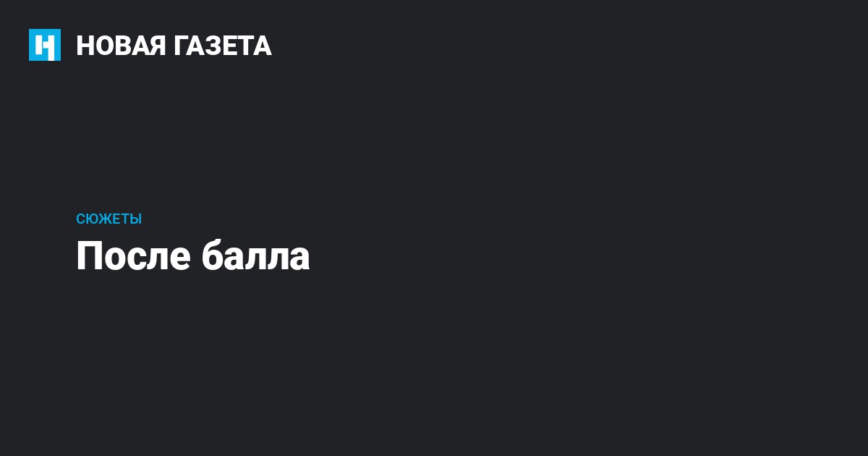Click the blue Novaya Gazeta logo icon
The width and height of the screenshot is (868, 456).
click(45, 45)
